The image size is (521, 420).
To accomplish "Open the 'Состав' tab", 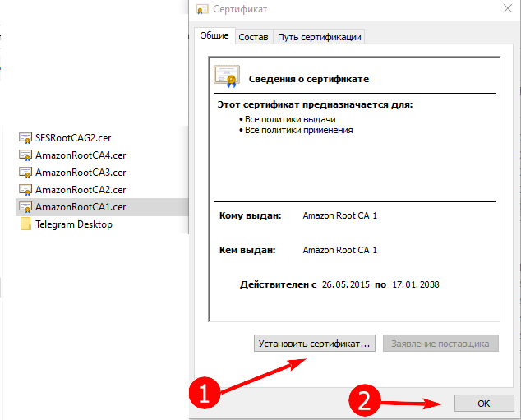I will coord(253,37).
